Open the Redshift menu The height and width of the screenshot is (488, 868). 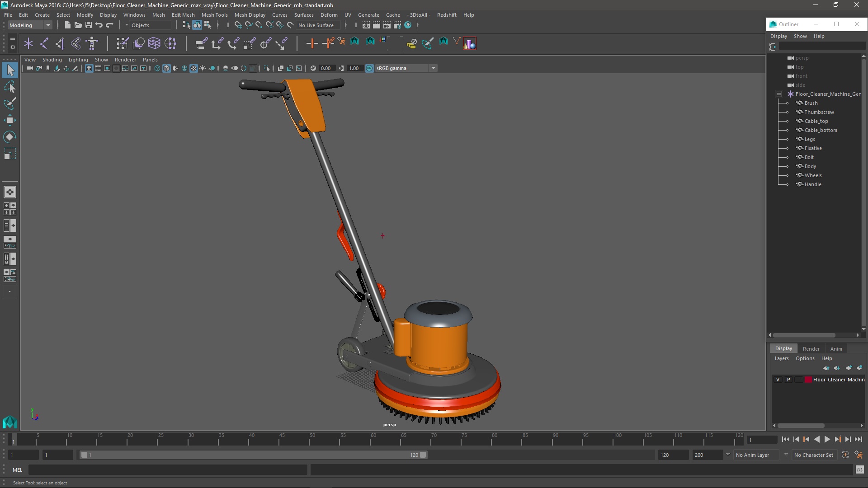pos(446,15)
